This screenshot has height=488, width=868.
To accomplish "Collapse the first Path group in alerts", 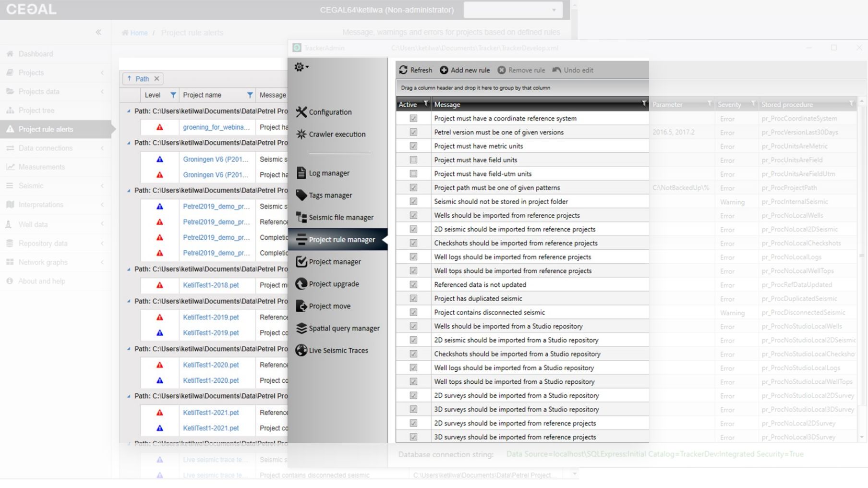I will [129, 111].
